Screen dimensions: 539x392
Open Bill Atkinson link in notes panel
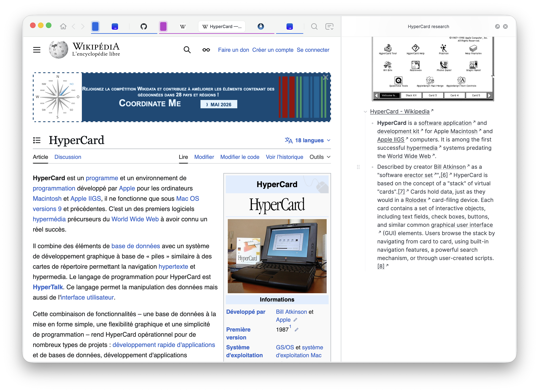450,167
